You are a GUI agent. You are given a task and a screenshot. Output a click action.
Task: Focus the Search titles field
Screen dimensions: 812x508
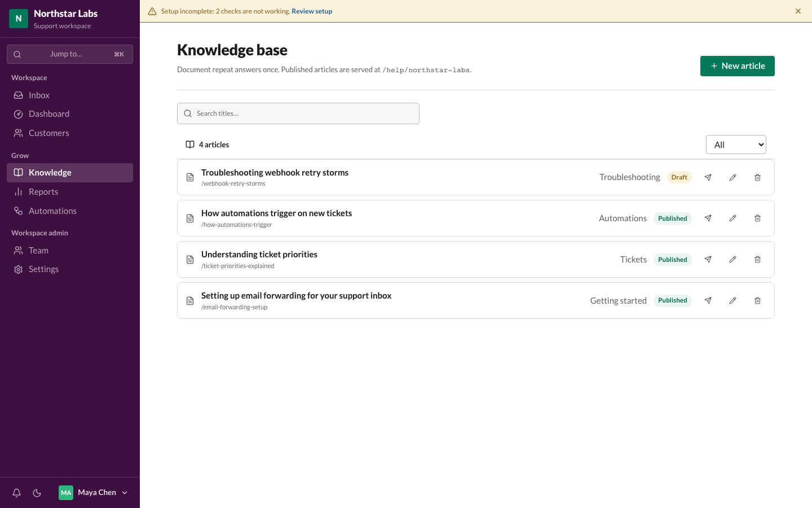click(298, 113)
